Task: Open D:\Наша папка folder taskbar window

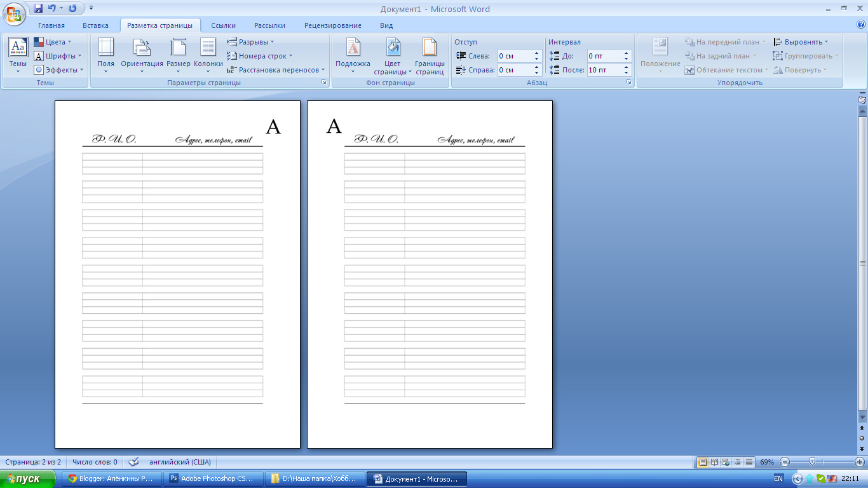Action: click(x=314, y=479)
